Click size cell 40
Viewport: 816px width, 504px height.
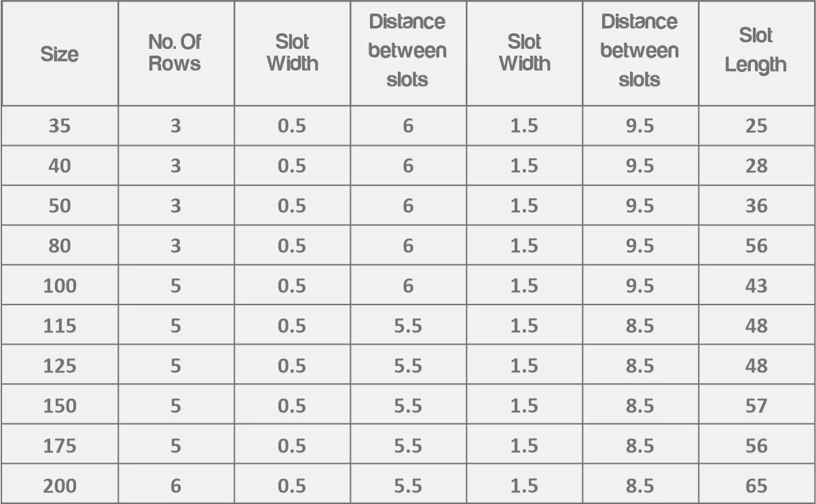pos(60,166)
